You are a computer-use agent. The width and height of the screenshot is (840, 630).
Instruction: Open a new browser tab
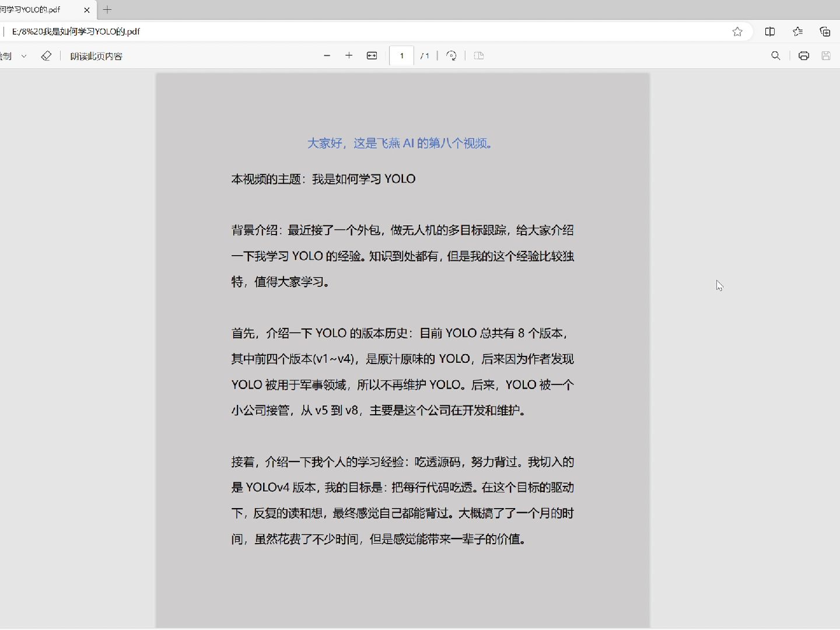107,10
